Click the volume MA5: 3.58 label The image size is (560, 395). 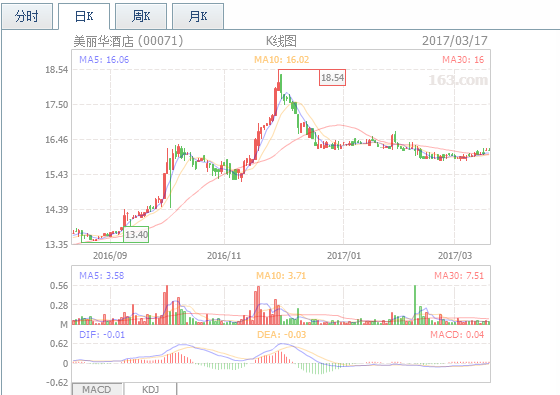(101, 276)
